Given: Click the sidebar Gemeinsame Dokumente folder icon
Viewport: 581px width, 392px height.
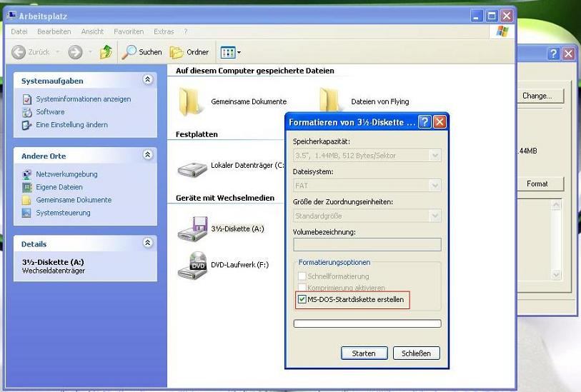Looking at the screenshot, I should tap(26, 200).
